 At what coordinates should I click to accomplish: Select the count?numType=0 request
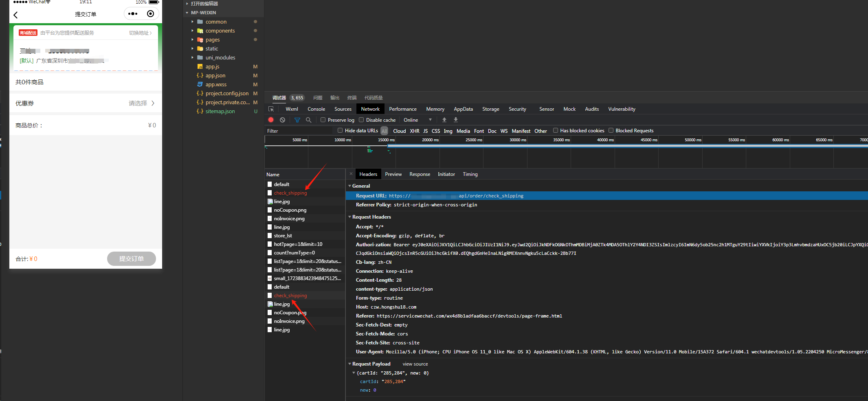[294, 253]
